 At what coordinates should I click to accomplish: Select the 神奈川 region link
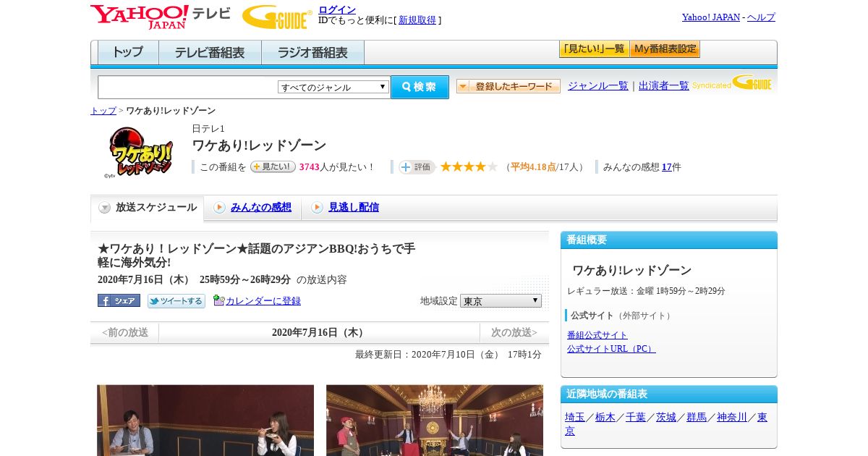click(x=732, y=418)
